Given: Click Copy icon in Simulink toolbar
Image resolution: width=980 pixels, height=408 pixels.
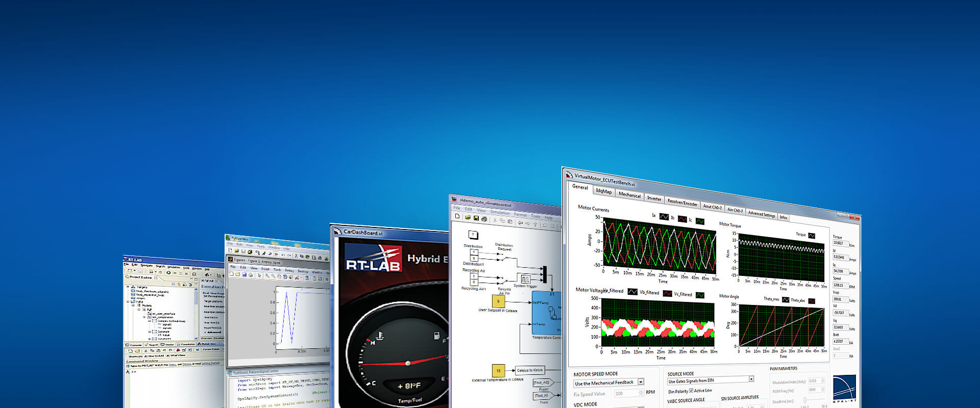Looking at the screenshot, I should tap(502, 221).
